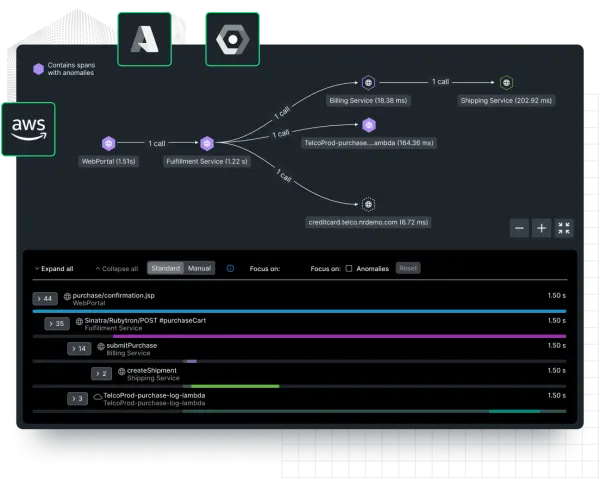600x490 pixels.
Task: Click Expand all spans
Action: (x=54, y=269)
